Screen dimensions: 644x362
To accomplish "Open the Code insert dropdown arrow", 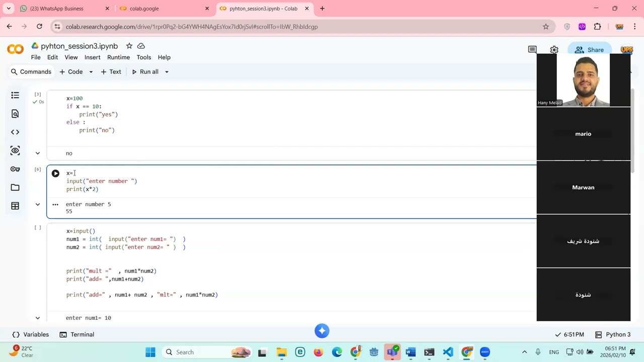I will 91,72.
